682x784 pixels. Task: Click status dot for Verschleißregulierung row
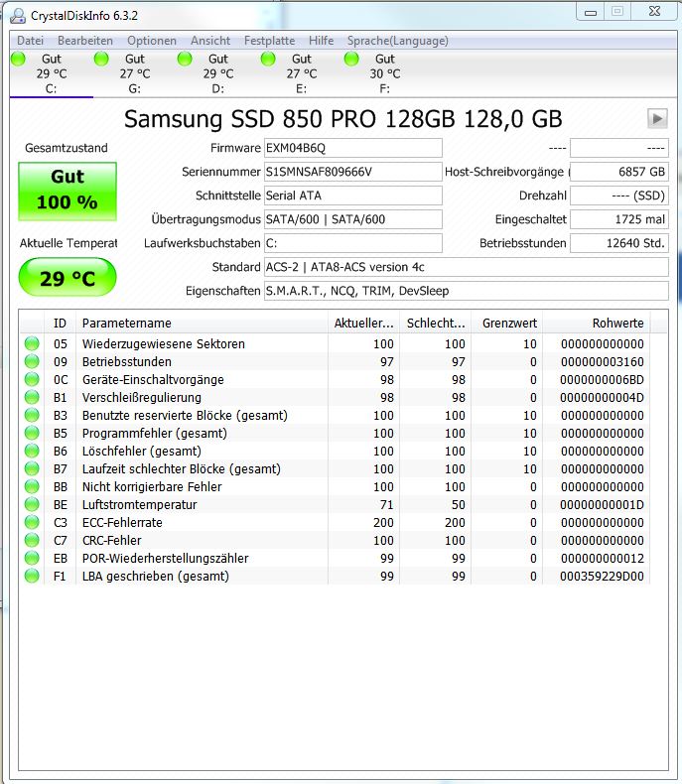point(32,397)
